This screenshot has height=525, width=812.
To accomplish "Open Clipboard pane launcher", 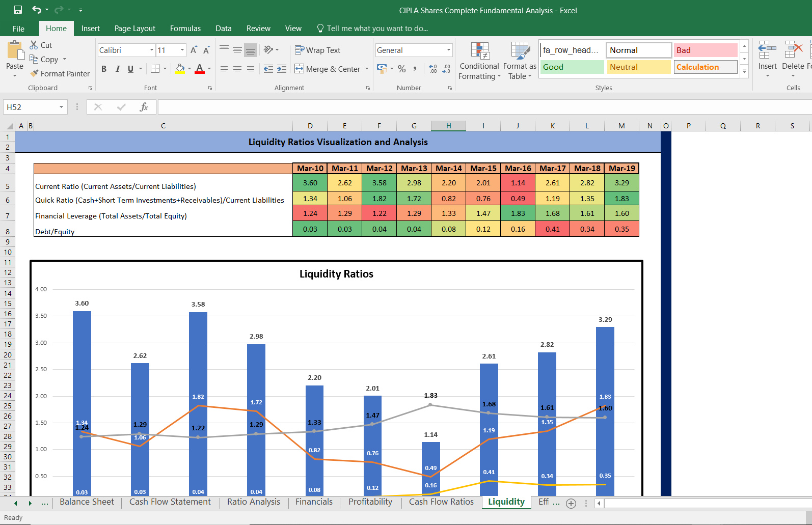I will click(x=91, y=88).
